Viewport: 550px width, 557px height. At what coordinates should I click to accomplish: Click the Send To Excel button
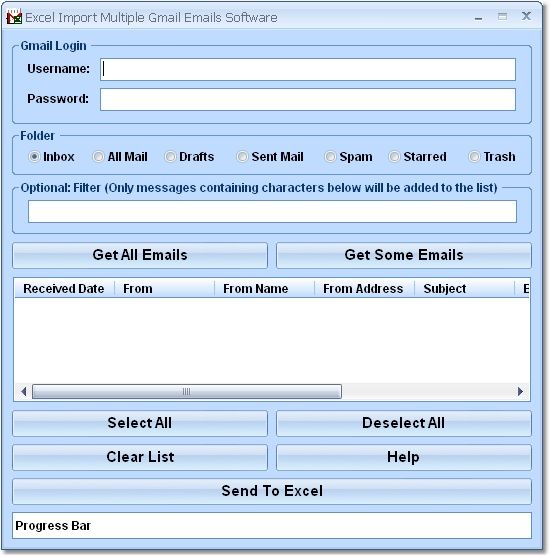272,491
